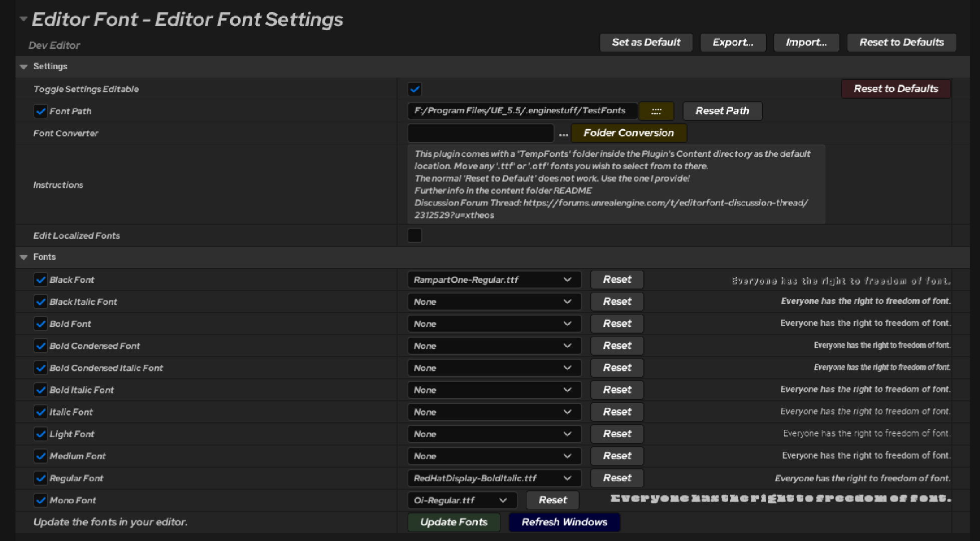The height and width of the screenshot is (541, 980).
Task: Click the Mono Font preview sample text
Action: [x=780, y=498]
